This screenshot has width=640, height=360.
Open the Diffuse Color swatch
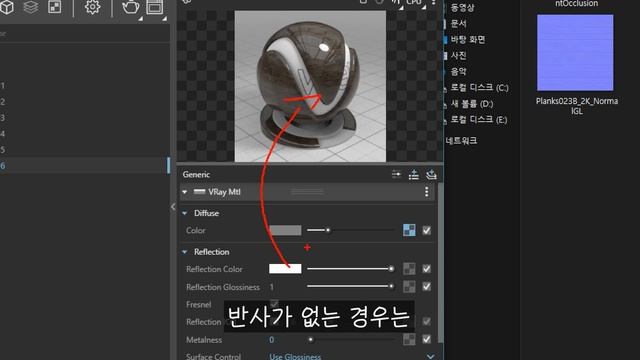pyautogui.click(x=285, y=230)
